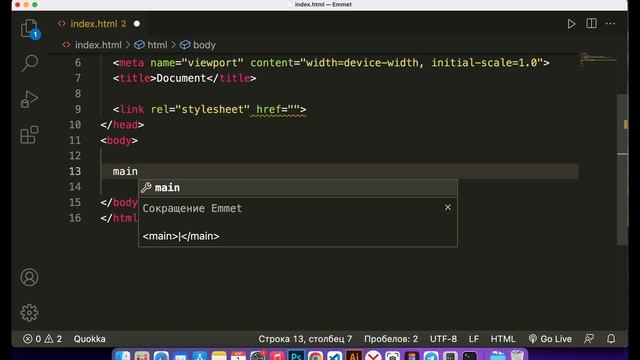Click the 'Сокращение Emmet' description text
This screenshot has height=360, width=640.
coord(192,208)
